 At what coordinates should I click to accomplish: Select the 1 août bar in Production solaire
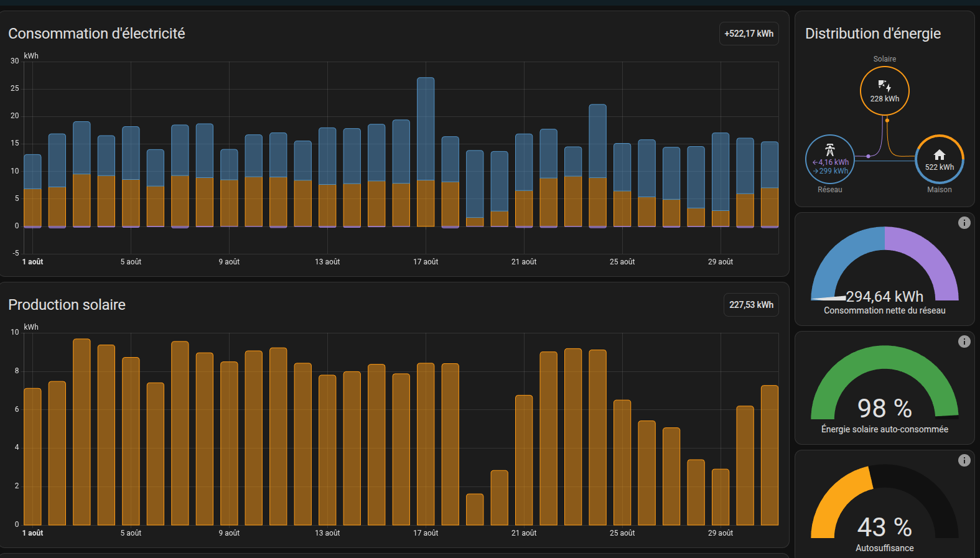(32, 457)
